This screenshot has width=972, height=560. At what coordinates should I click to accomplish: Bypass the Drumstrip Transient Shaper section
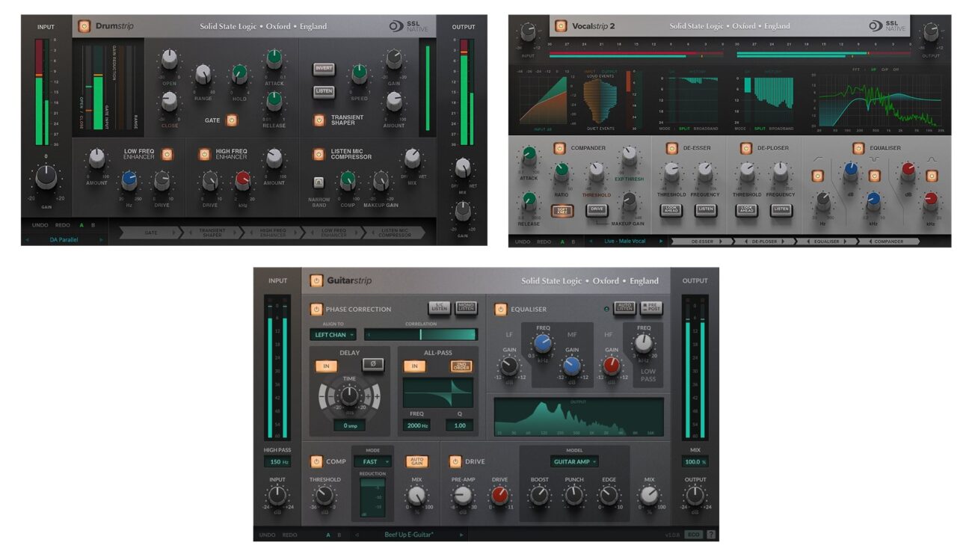(x=319, y=120)
